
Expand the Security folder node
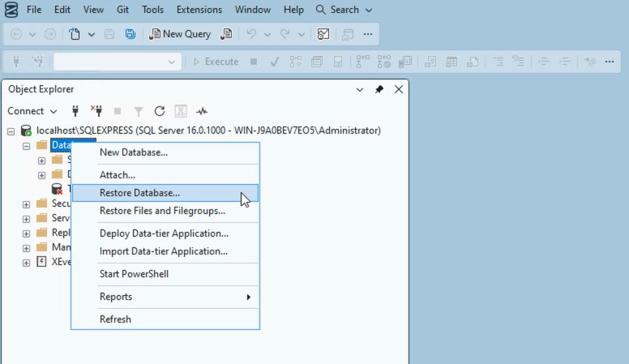click(26, 204)
